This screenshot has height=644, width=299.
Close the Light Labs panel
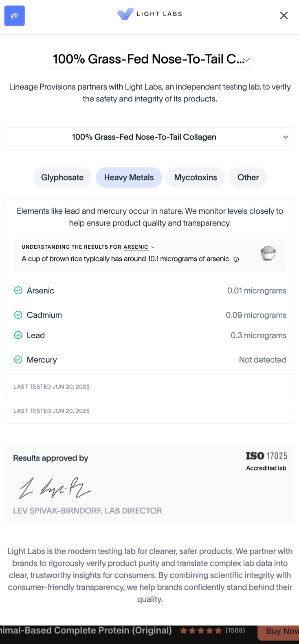point(284,15)
